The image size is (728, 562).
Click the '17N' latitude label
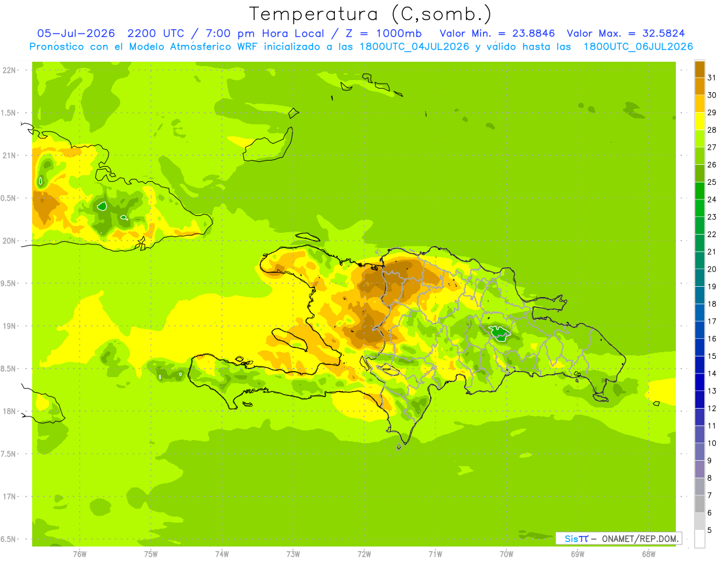point(10,497)
